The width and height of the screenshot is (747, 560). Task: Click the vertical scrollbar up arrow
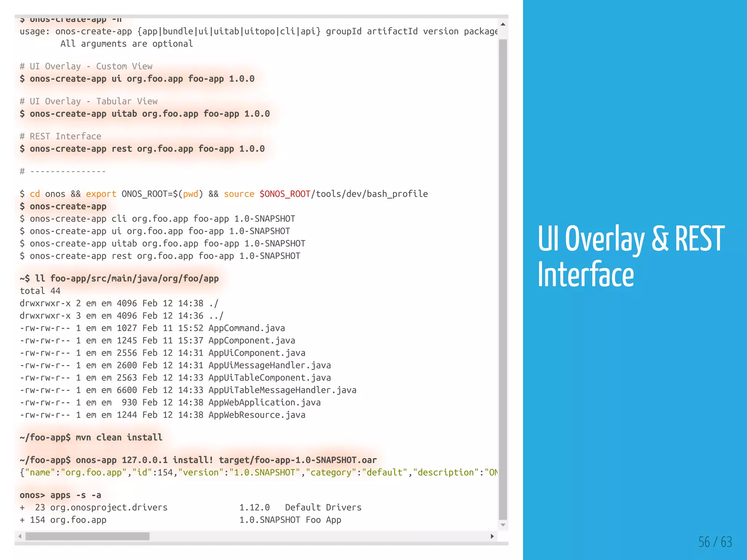tap(503, 24)
